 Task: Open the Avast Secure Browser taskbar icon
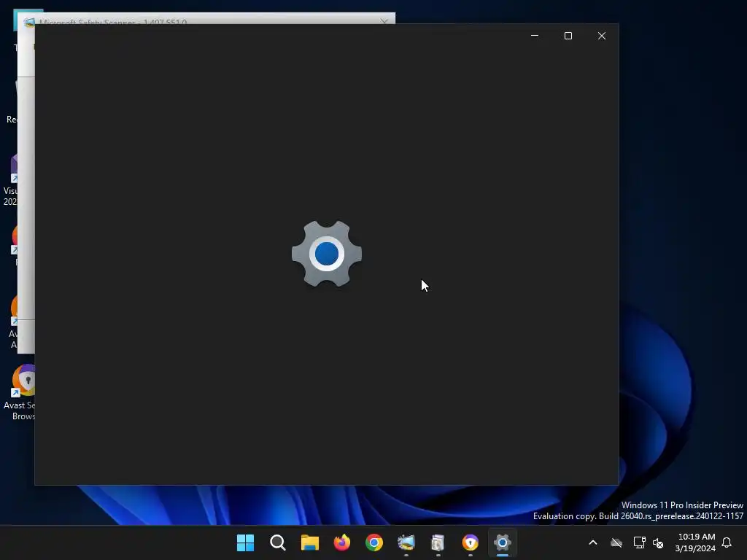pos(471,542)
